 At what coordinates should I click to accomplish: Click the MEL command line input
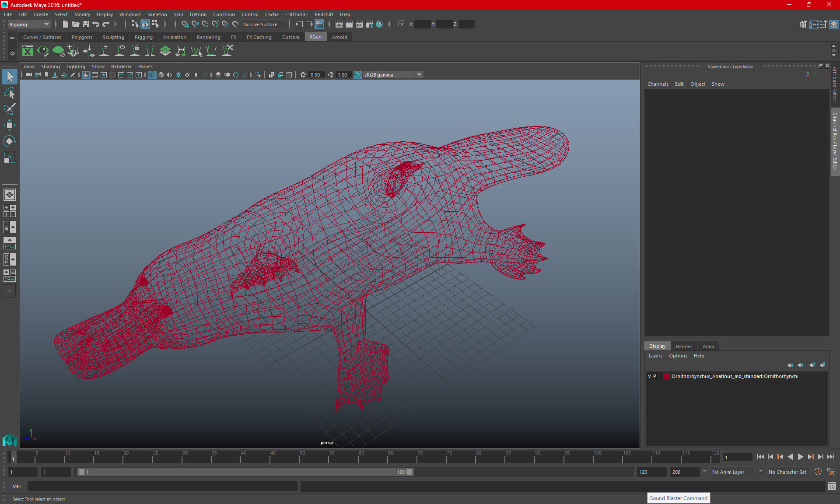[x=163, y=486]
